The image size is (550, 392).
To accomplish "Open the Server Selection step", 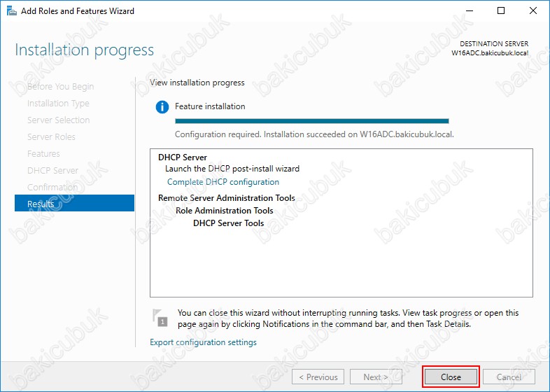I will point(58,120).
